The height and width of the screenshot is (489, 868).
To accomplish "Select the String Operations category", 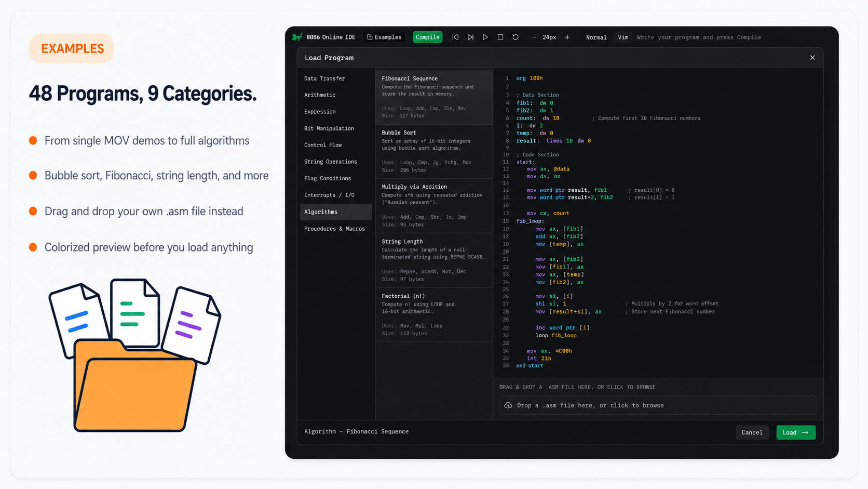I will (x=335, y=162).
